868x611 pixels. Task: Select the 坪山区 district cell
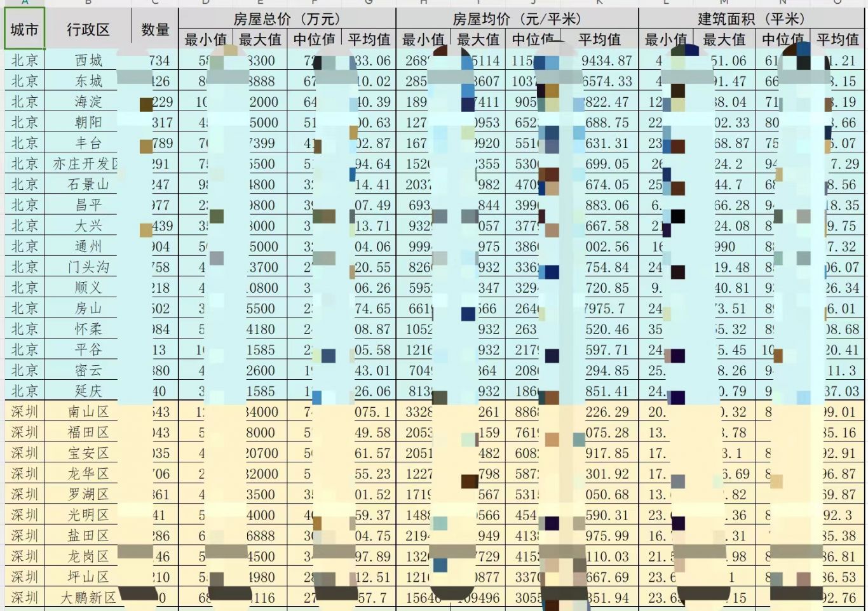[88, 577]
